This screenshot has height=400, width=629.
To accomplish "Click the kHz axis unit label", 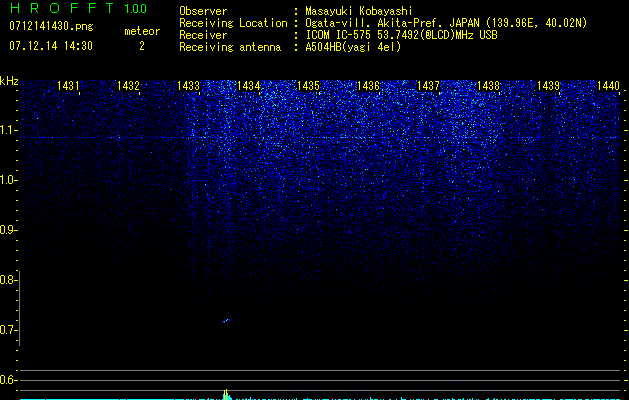I will [9, 81].
